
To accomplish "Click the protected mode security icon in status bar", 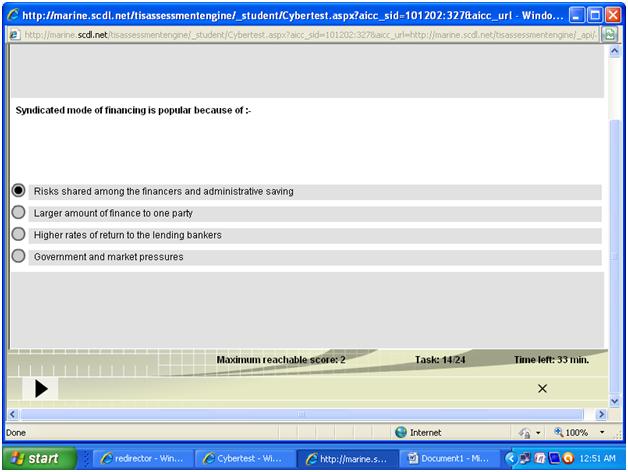I will click(525, 433).
